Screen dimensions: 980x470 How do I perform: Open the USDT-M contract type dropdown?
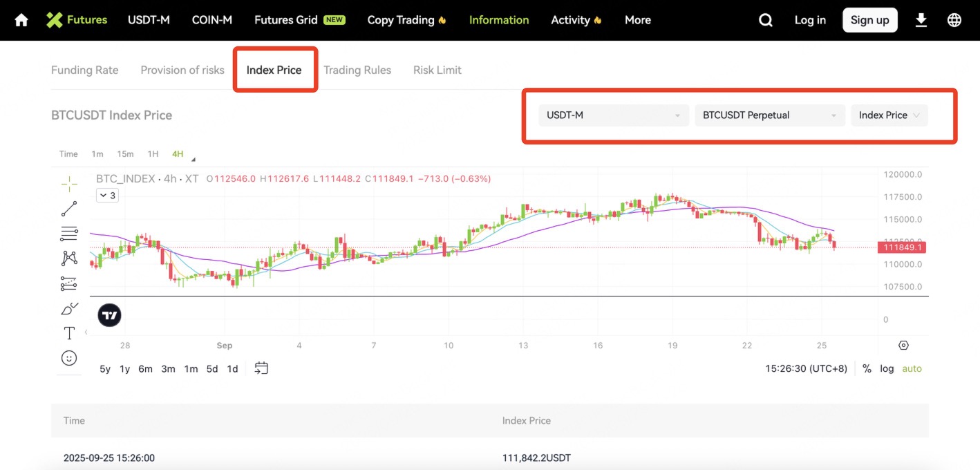(x=613, y=115)
